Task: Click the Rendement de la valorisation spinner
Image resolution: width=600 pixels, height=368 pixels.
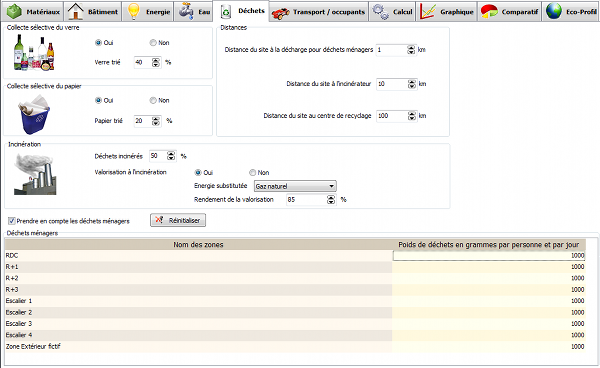Action: 331,200
